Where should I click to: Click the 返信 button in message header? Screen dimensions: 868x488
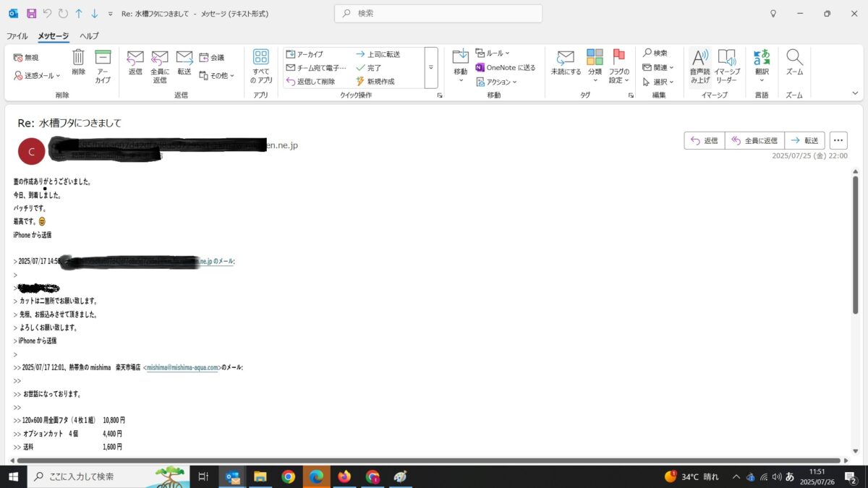[x=705, y=141]
